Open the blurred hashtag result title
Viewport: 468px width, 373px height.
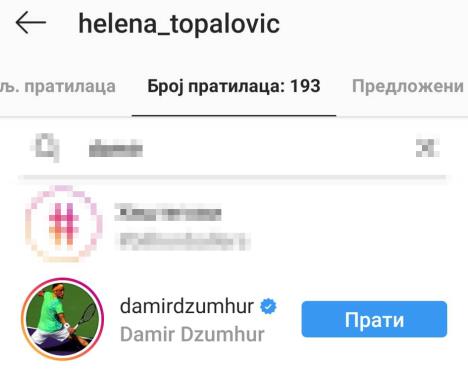coord(168,212)
